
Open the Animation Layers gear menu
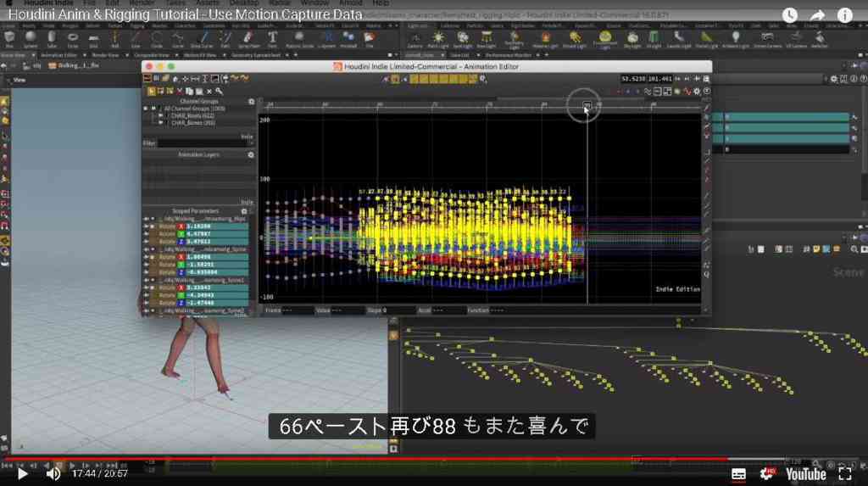[251, 154]
